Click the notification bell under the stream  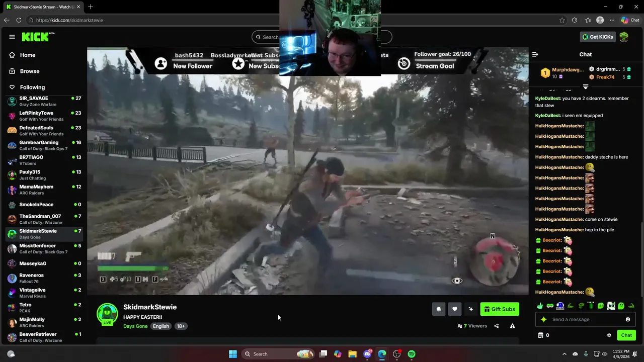pos(438,309)
